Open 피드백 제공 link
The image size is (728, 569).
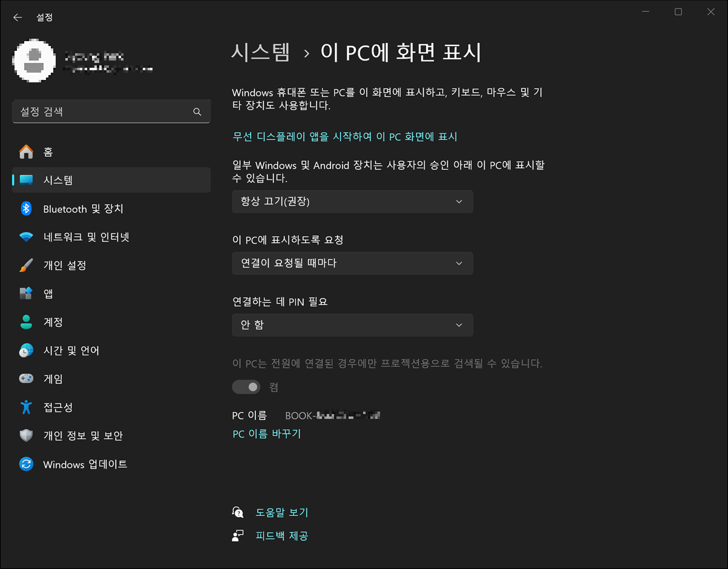(x=282, y=536)
